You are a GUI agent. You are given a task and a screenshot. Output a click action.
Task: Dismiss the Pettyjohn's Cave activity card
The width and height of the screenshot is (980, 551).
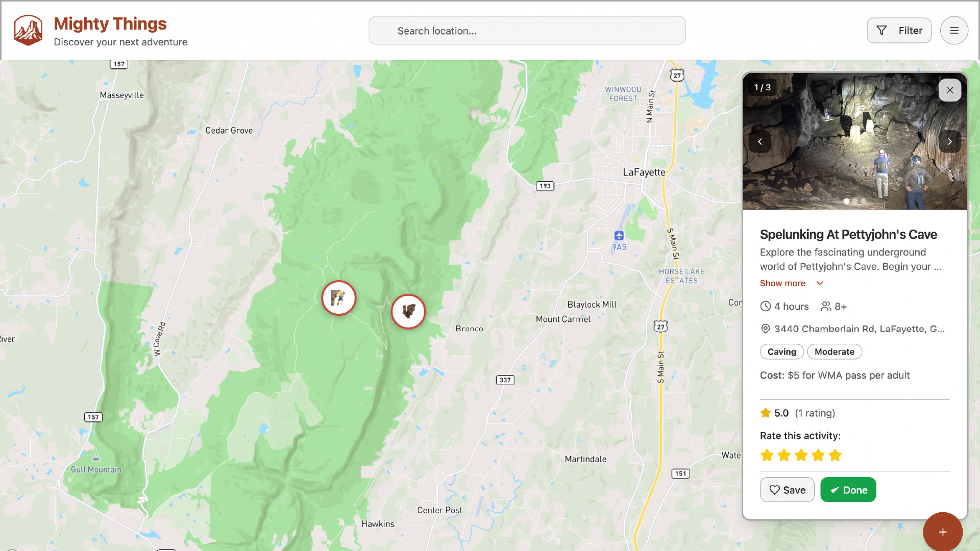coord(950,90)
